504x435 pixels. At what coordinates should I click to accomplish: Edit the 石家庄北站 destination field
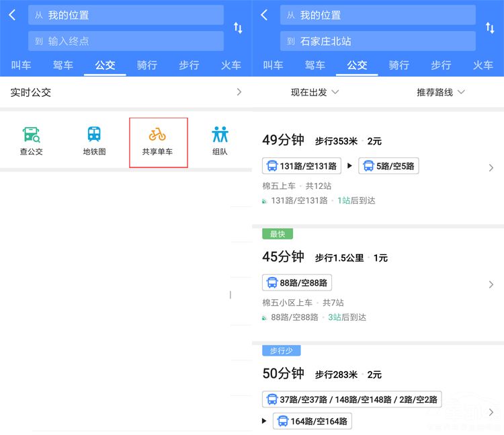click(x=378, y=41)
